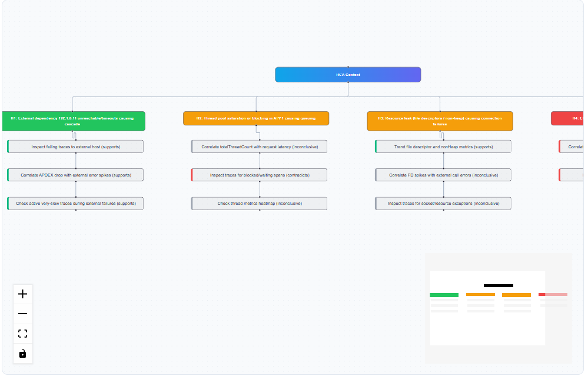Fit the view using the frame icon
This screenshot has width=588, height=376.
pyautogui.click(x=22, y=333)
